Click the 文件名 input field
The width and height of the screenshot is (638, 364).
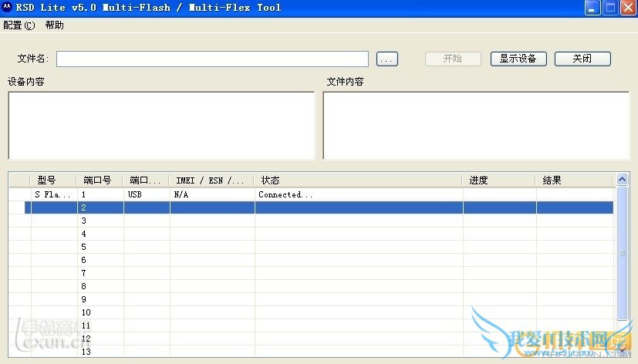pyautogui.click(x=212, y=59)
